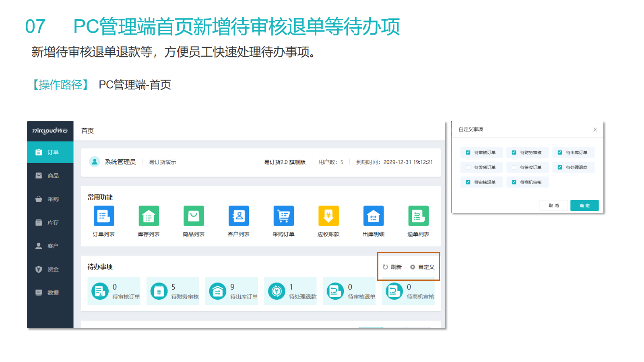Open the 出库明细 shortcut icon
This screenshot has height=362, width=644.
[374, 216]
